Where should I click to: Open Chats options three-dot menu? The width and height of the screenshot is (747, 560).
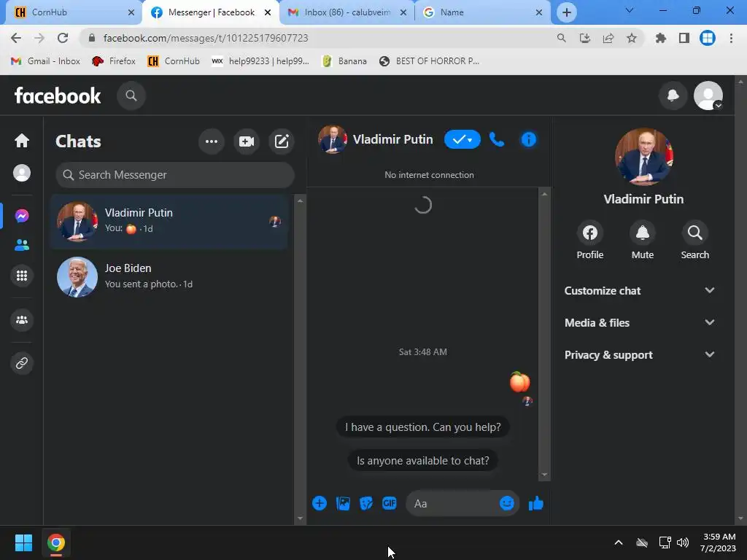point(212,141)
